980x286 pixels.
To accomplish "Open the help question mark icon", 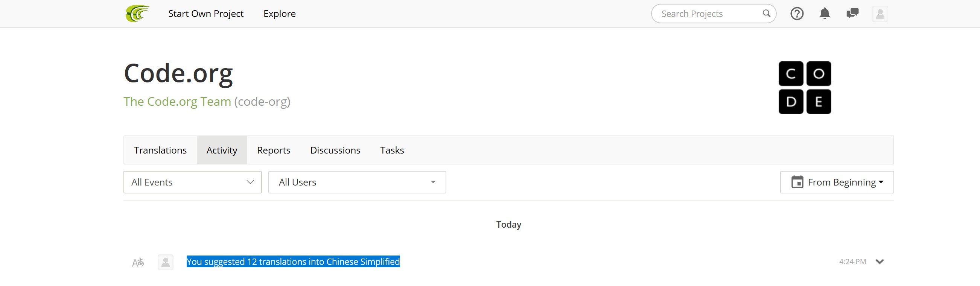I will click(797, 14).
